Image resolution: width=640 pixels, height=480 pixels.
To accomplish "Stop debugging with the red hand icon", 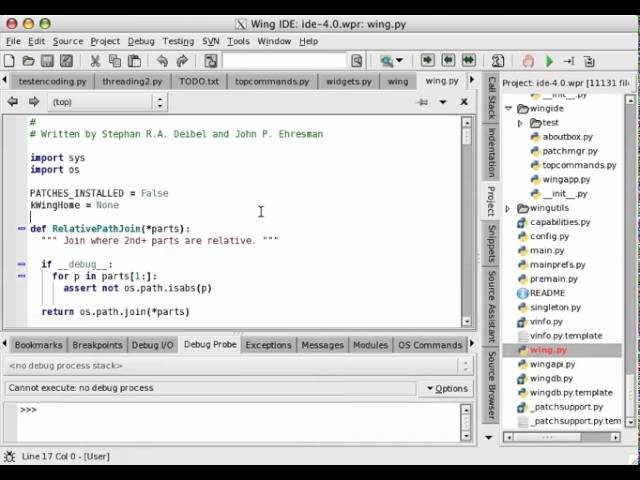I will click(528, 61).
